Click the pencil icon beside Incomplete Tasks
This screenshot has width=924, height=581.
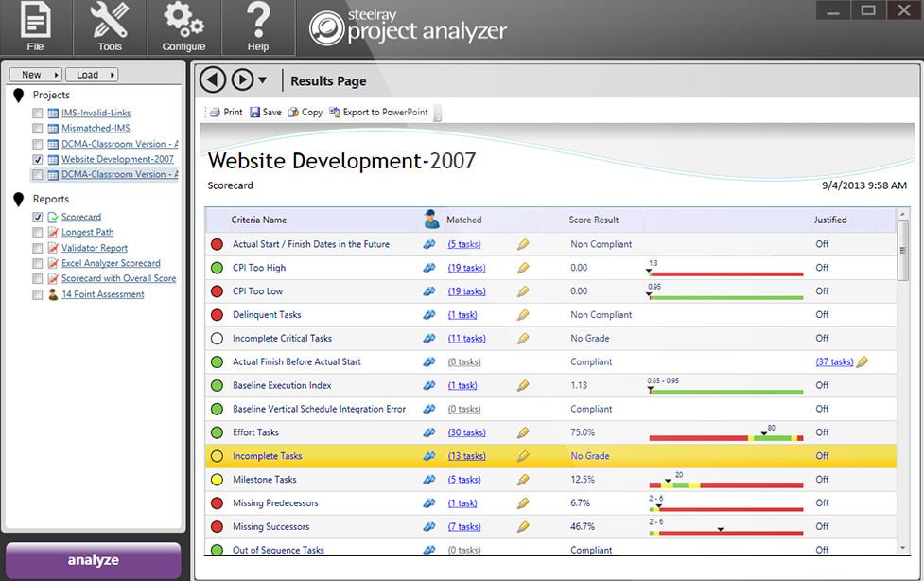click(522, 455)
